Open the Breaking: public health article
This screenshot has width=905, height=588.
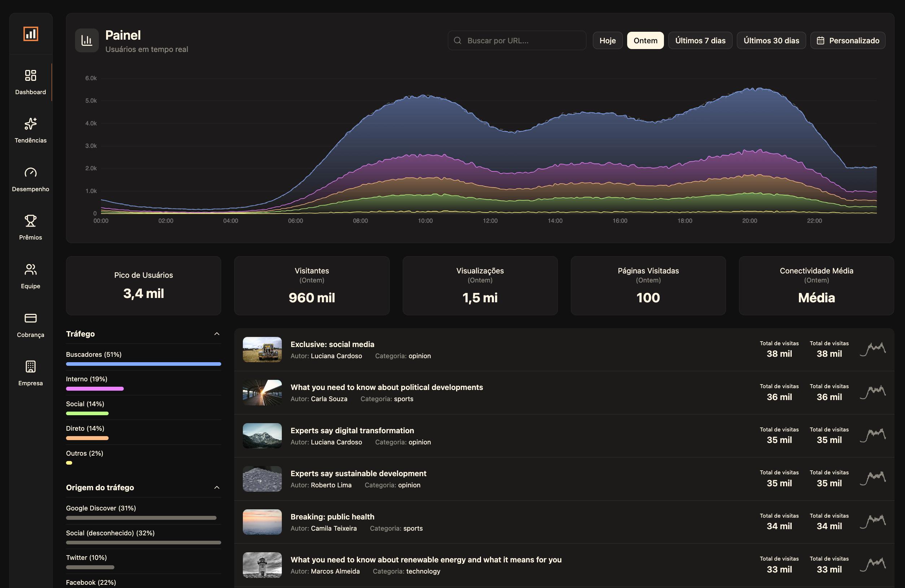[x=332, y=517]
